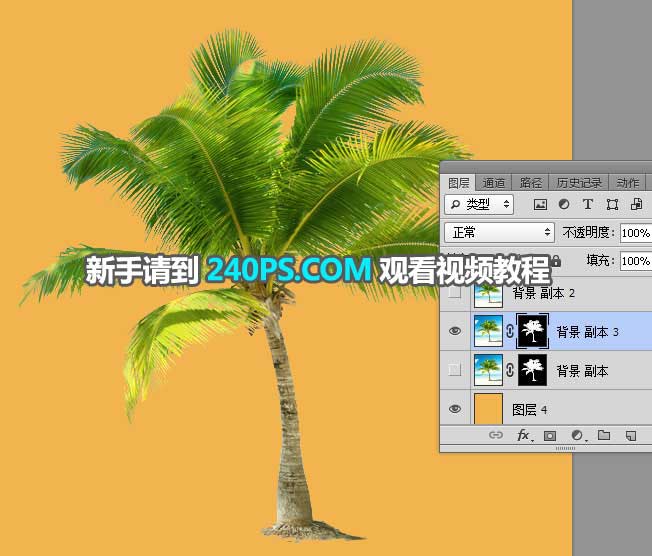652x556 pixels.
Task: Select 背景 副本 3 image thumbnail
Action: (x=488, y=331)
